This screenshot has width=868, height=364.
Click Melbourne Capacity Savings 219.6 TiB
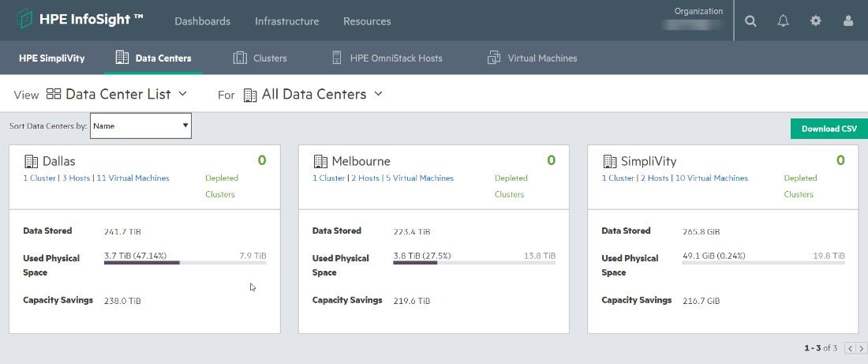pyautogui.click(x=412, y=301)
